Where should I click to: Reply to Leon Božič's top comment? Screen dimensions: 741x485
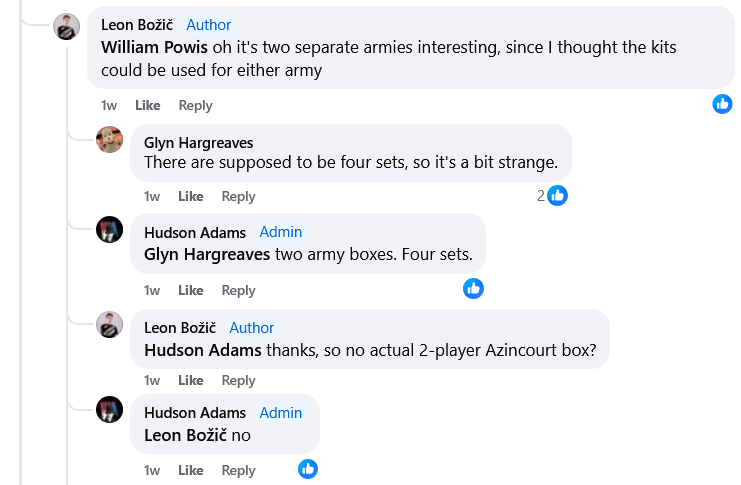[195, 105]
